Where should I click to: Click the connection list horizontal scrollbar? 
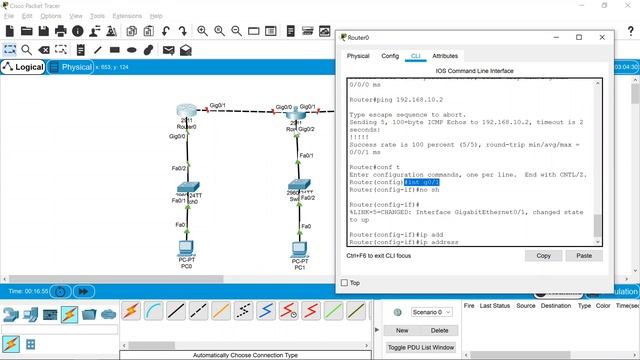coord(151,345)
